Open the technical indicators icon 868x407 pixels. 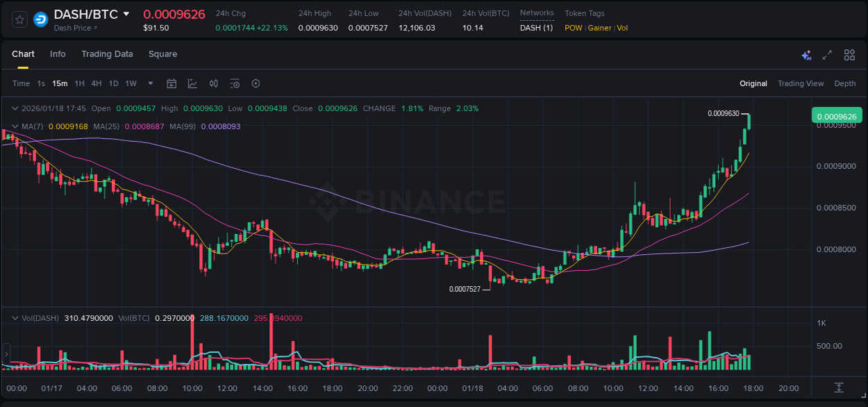234,83
